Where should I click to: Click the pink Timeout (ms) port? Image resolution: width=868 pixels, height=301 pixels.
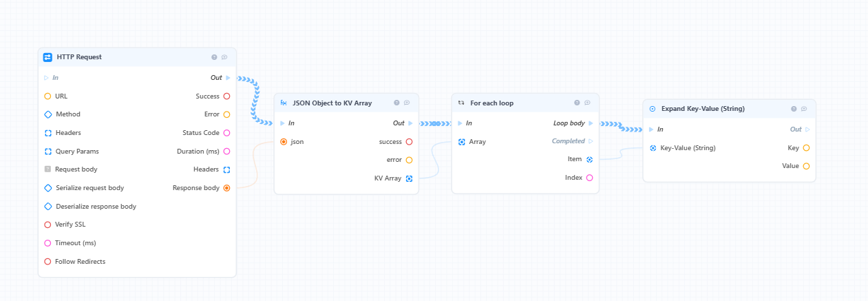coord(47,243)
